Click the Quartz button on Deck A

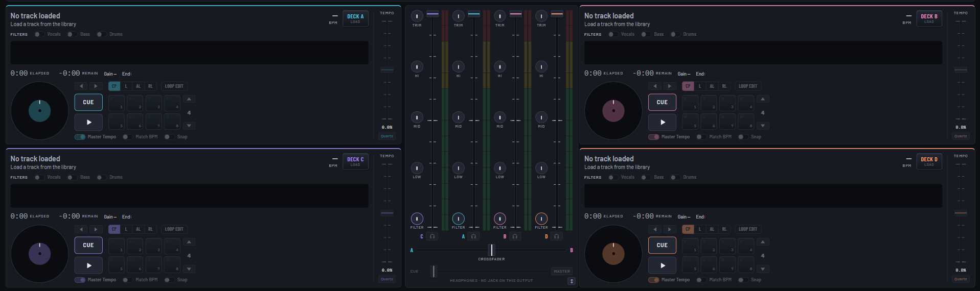pyautogui.click(x=387, y=136)
